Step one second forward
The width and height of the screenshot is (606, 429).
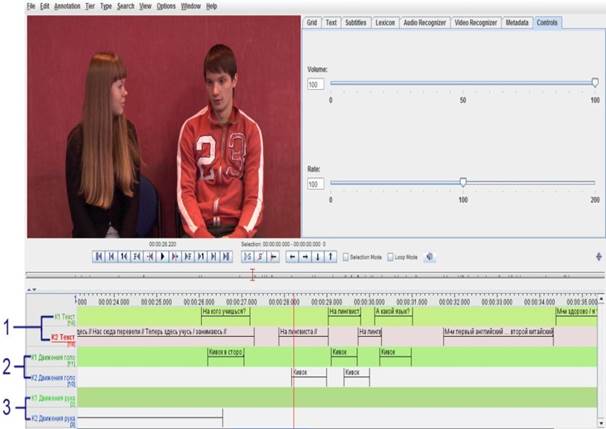(201, 257)
